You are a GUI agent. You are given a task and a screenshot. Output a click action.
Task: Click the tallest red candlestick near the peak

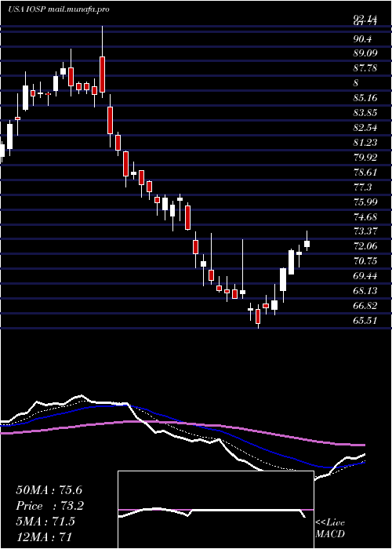pyautogui.click(x=102, y=75)
